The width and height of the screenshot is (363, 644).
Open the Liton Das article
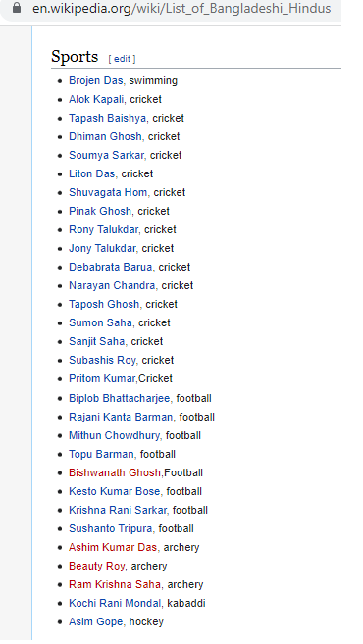91,173
